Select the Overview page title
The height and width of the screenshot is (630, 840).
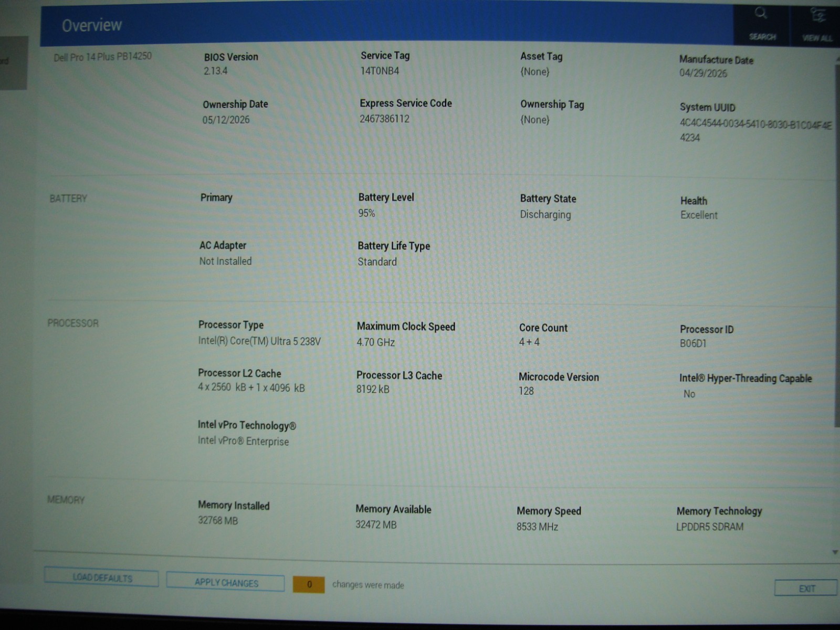point(92,25)
